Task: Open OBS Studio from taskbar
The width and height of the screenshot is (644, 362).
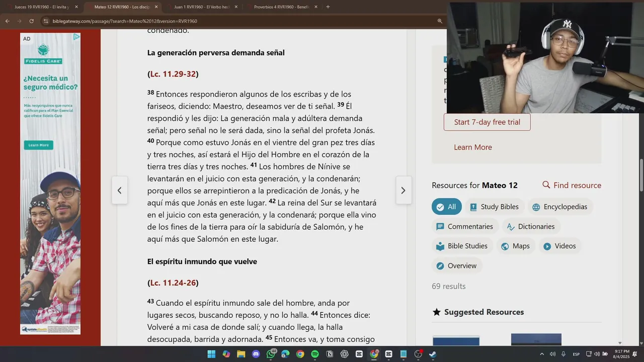Action: [418, 354]
